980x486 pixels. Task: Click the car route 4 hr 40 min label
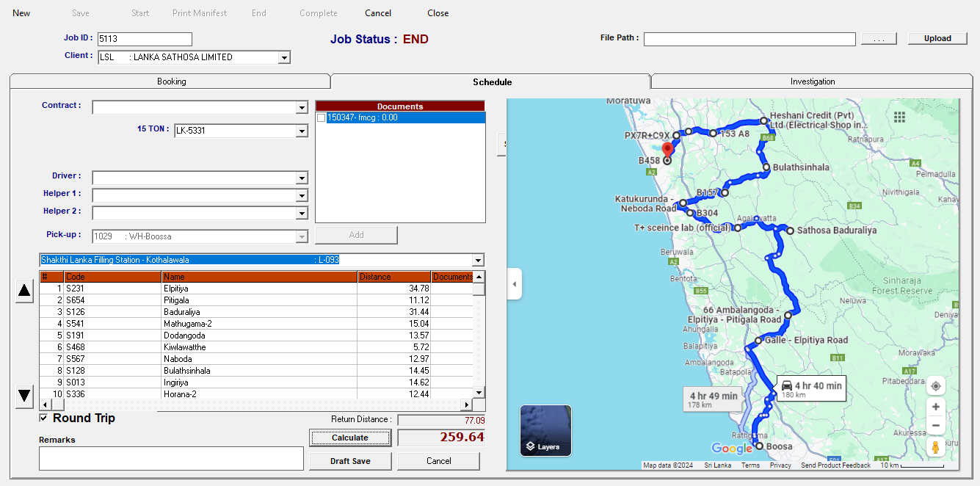(x=811, y=389)
